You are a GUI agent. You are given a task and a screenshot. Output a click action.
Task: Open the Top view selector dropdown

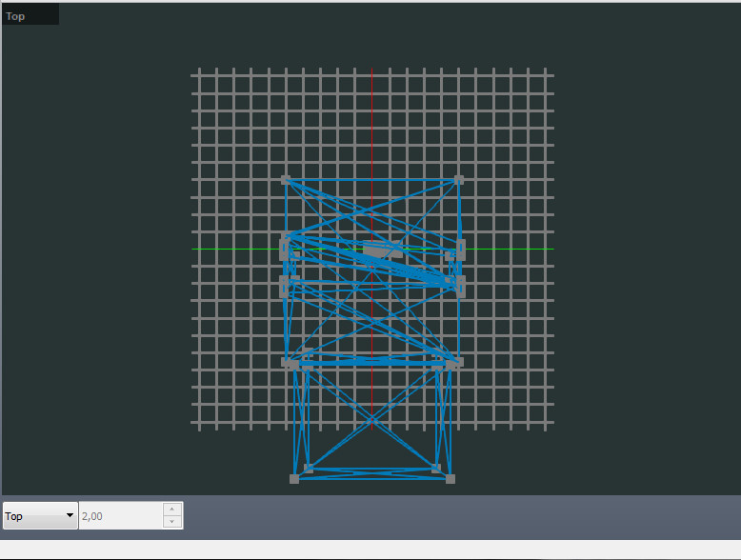(40, 515)
